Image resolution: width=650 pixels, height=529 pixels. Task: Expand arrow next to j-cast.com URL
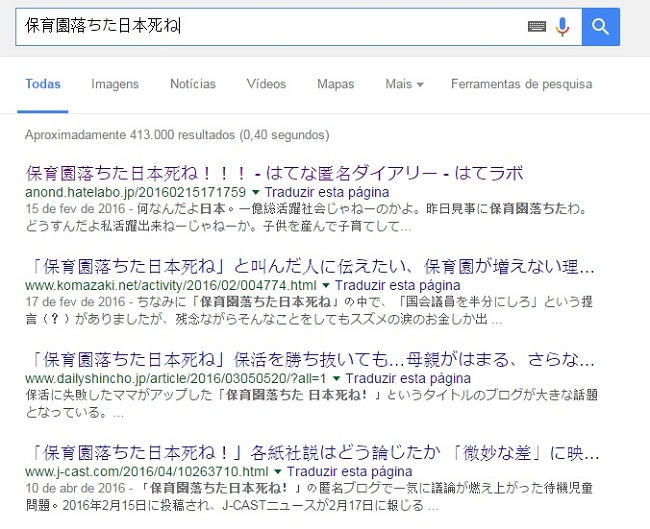pyautogui.click(x=278, y=472)
